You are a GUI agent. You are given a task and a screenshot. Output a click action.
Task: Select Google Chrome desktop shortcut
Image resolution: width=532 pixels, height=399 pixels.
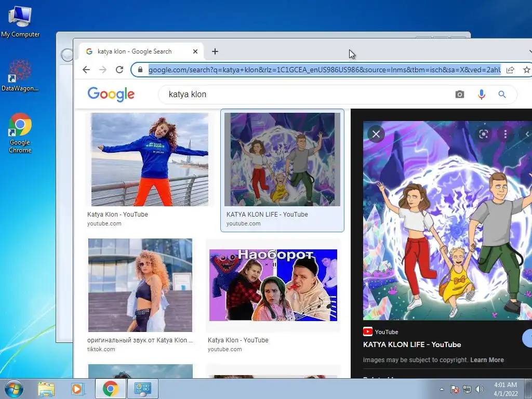(20, 134)
